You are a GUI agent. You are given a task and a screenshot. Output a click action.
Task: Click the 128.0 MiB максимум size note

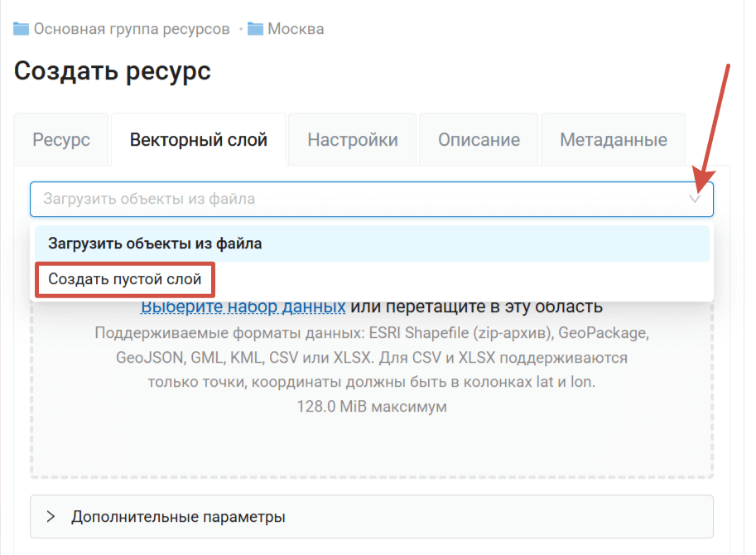371,407
